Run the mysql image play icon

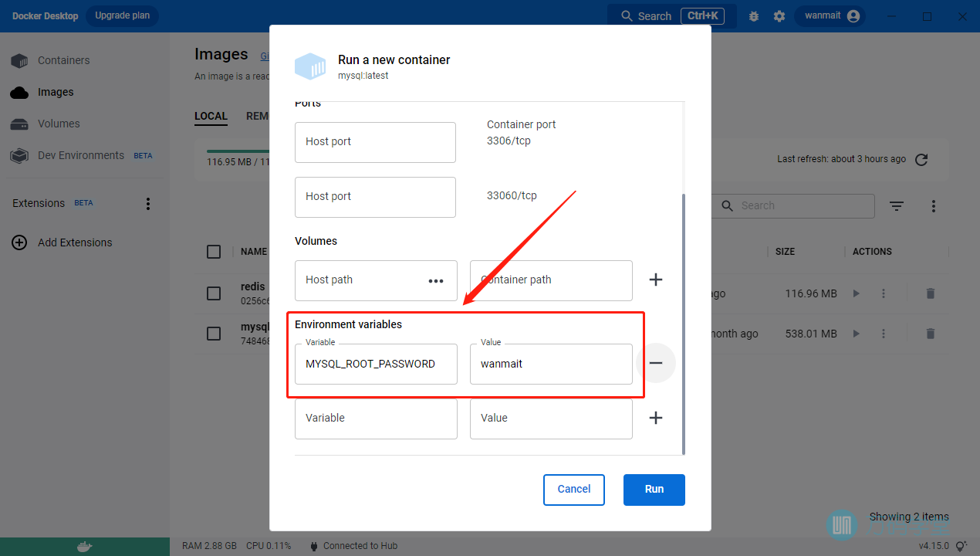pos(856,334)
